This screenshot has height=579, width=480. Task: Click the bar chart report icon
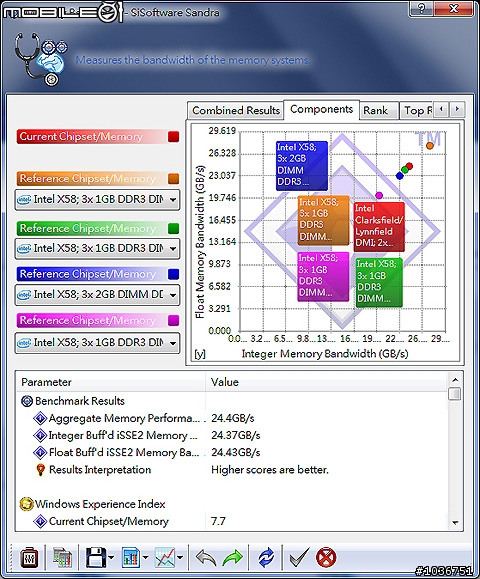point(130,558)
